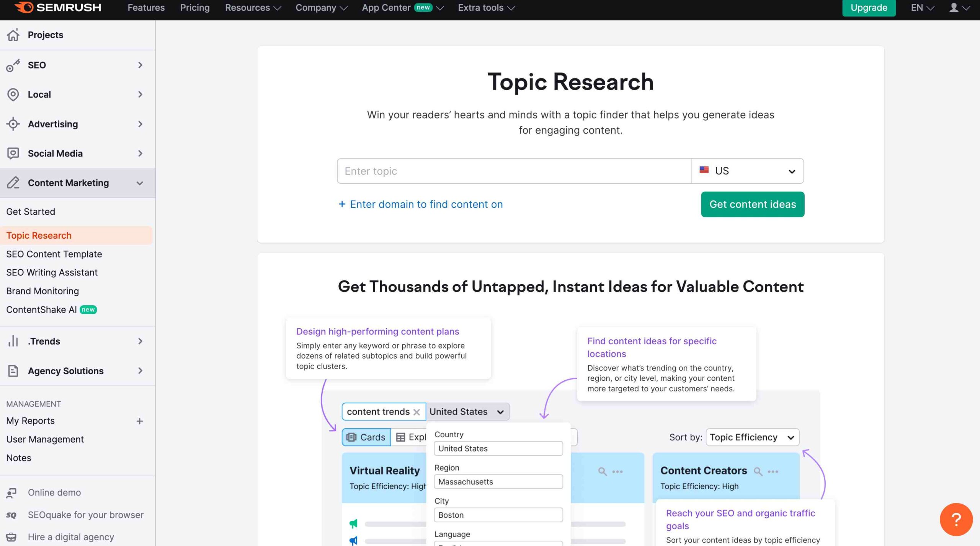Screen dimensions: 980x546
Task: Click the SEOquake SQ icon
Action: click(11, 515)
